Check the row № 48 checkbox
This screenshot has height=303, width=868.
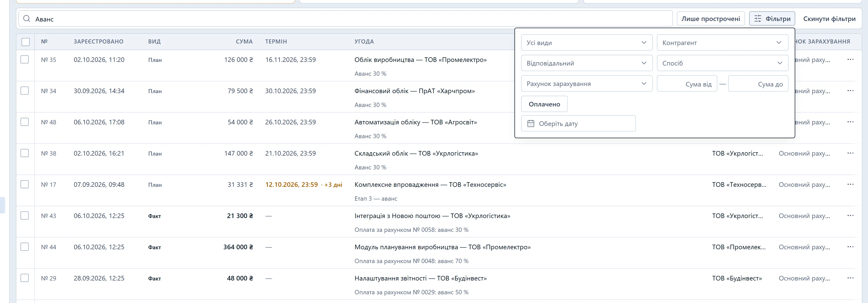(25, 122)
